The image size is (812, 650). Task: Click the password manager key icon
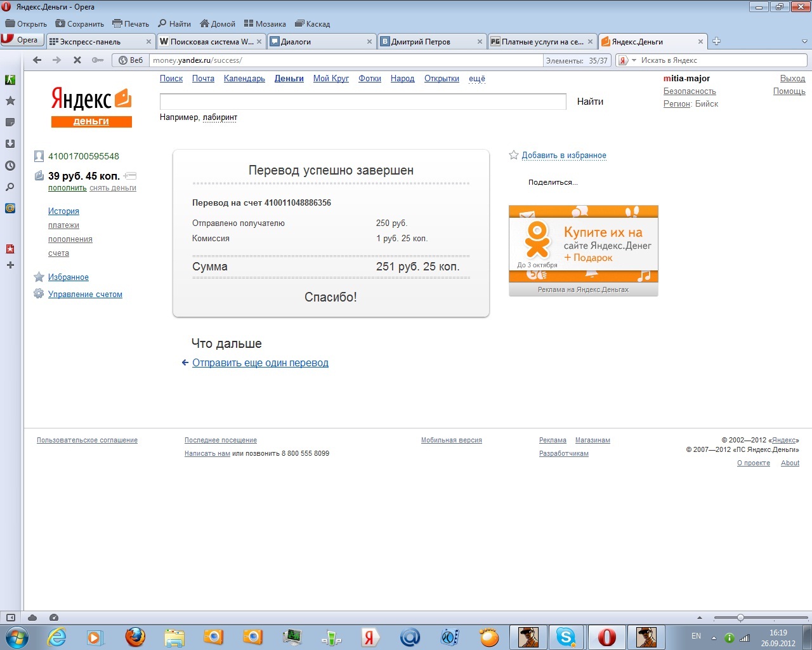pyautogui.click(x=98, y=60)
